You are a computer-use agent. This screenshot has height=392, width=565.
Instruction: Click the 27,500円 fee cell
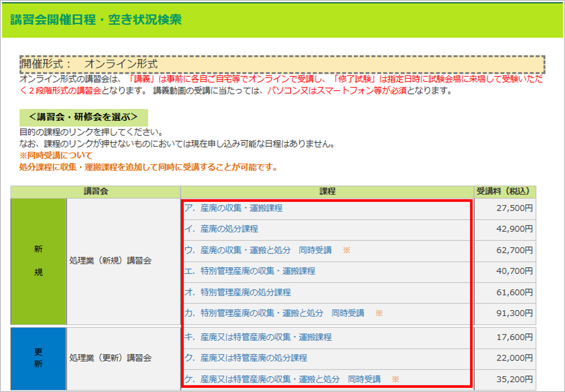[514, 208]
